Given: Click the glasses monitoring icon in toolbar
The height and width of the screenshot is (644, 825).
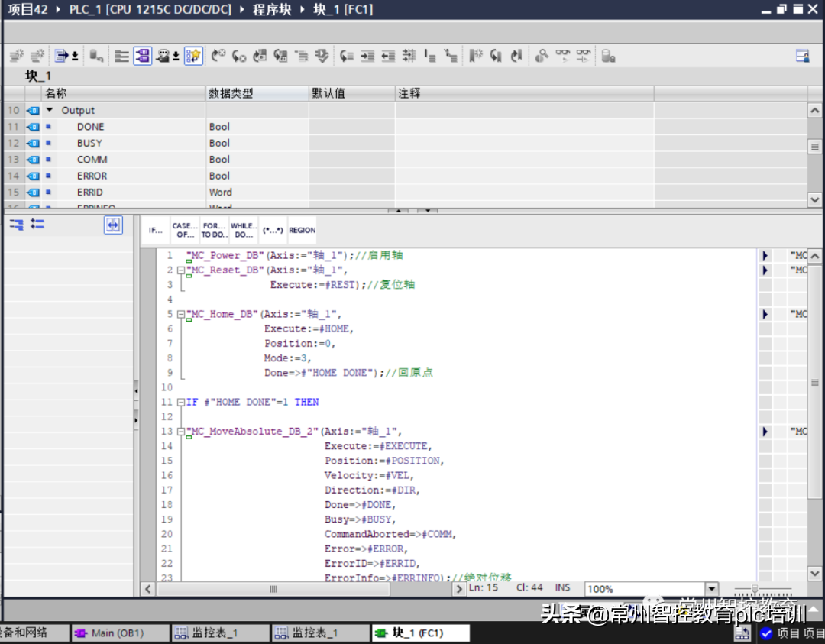Looking at the screenshot, I should 563,56.
